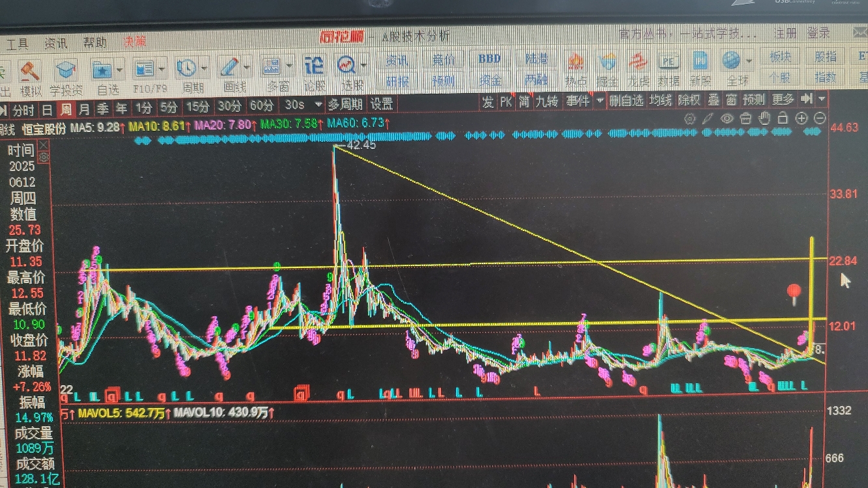Switch to the 月 monthly period tab
This screenshot has width=868, height=488.
click(x=85, y=108)
